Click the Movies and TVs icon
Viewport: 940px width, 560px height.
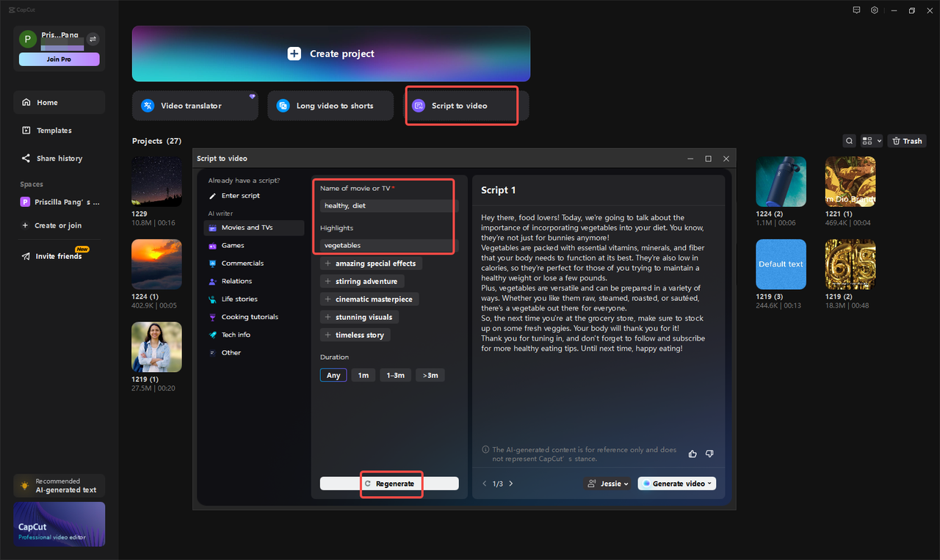(x=213, y=228)
